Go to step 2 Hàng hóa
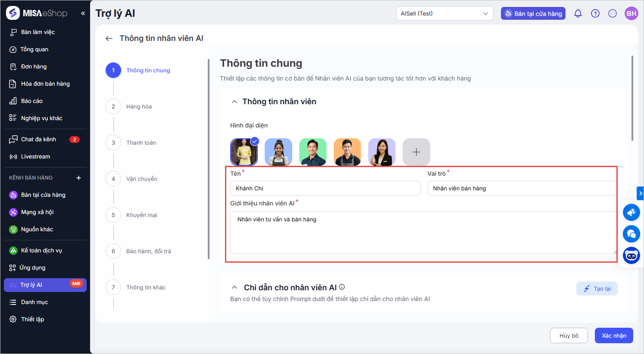The width and height of the screenshot is (644, 354). pos(139,106)
